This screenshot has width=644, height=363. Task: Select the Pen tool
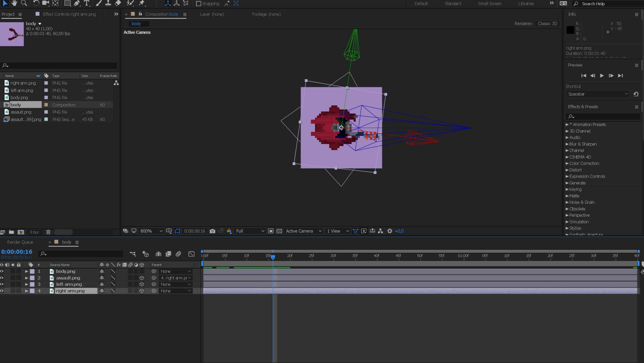[x=77, y=3]
